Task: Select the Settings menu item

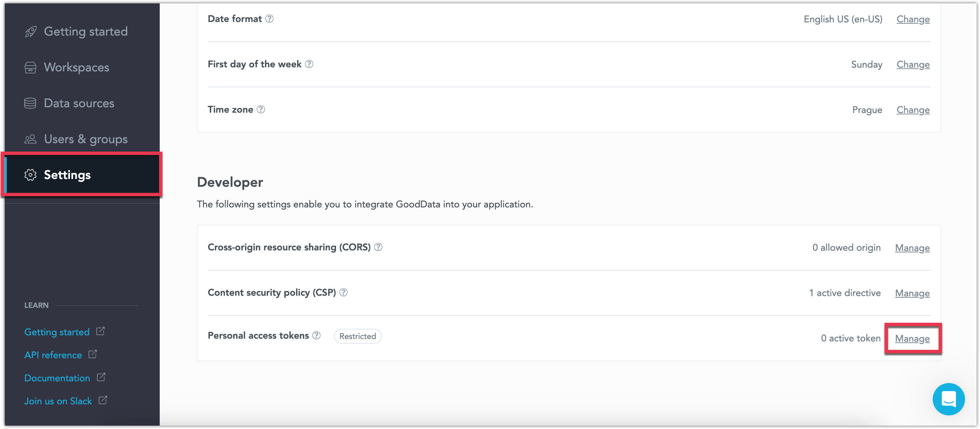Action: 67,175
